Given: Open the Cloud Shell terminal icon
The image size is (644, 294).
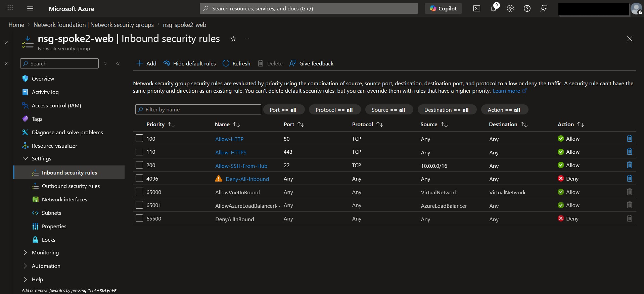Looking at the screenshot, I should 477,8.
